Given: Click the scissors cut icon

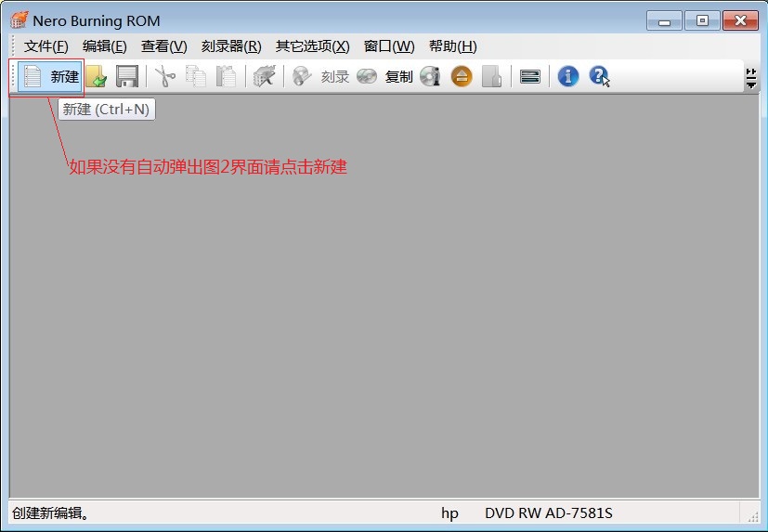Looking at the screenshot, I should (x=165, y=77).
